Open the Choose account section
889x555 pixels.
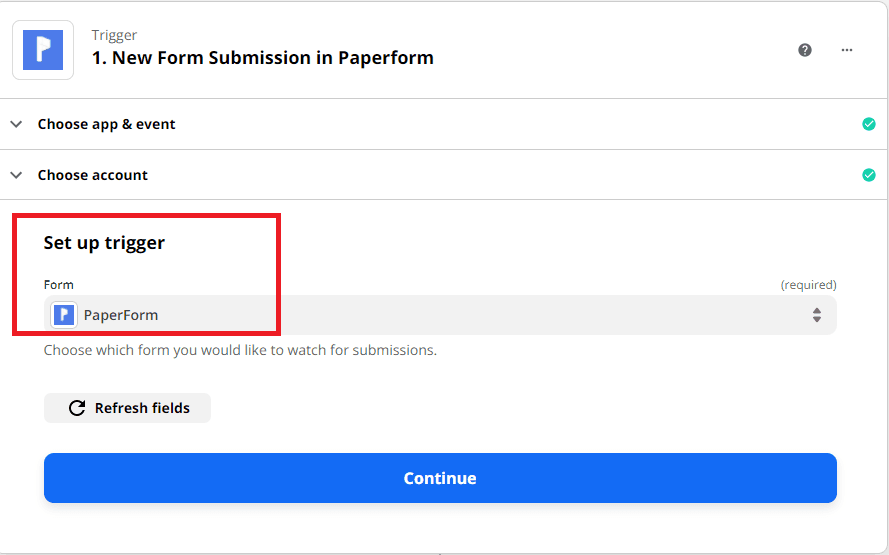[93, 175]
